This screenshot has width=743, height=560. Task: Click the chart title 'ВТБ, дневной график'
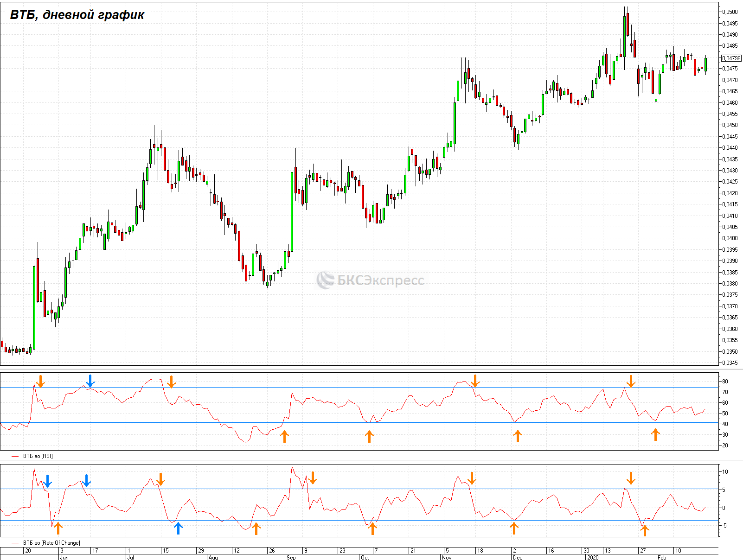pos(77,15)
